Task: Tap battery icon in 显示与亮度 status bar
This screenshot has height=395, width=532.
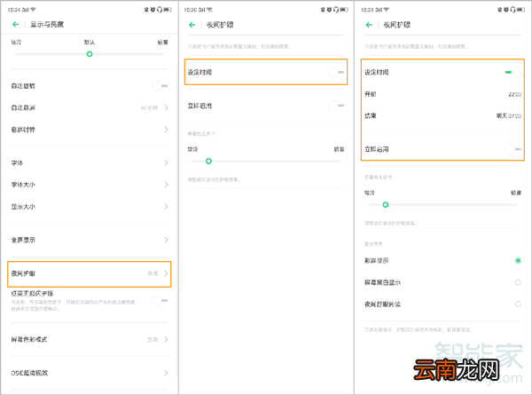Action: click(x=168, y=10)
